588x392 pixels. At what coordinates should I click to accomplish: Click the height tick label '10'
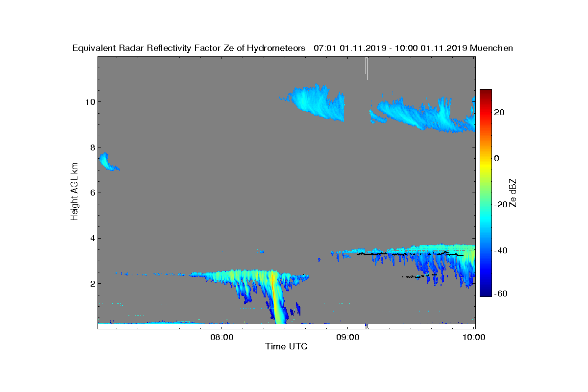tap(90, 102)
